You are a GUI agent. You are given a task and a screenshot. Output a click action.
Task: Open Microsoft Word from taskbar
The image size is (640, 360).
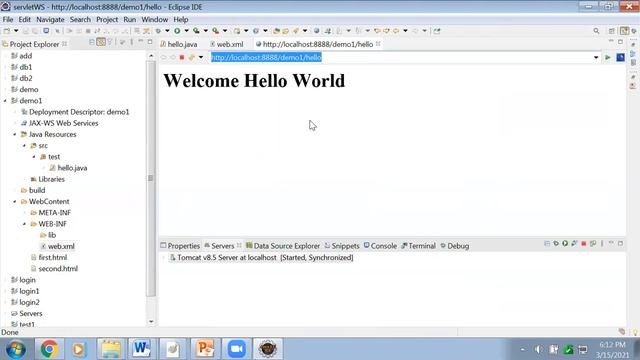(x=141, y=349)
